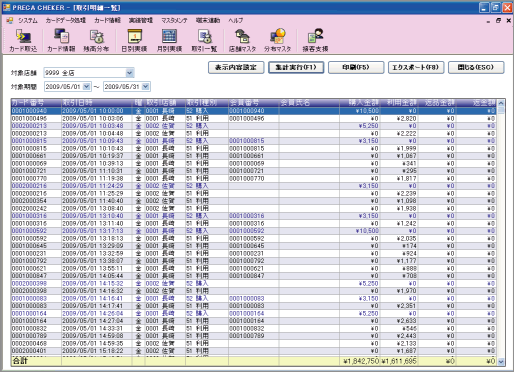This screenshot has width=514, height=372.
Task: Select the row dated 2009/05/01 13:17:13
Action: tap(254, 231)
